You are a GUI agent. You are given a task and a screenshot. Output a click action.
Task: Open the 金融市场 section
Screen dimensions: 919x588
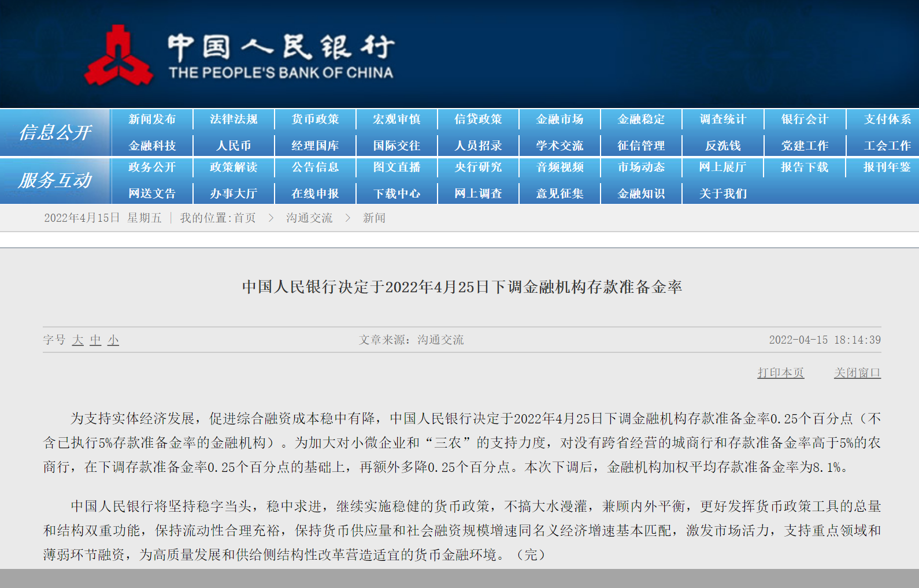tap(559, 119)
